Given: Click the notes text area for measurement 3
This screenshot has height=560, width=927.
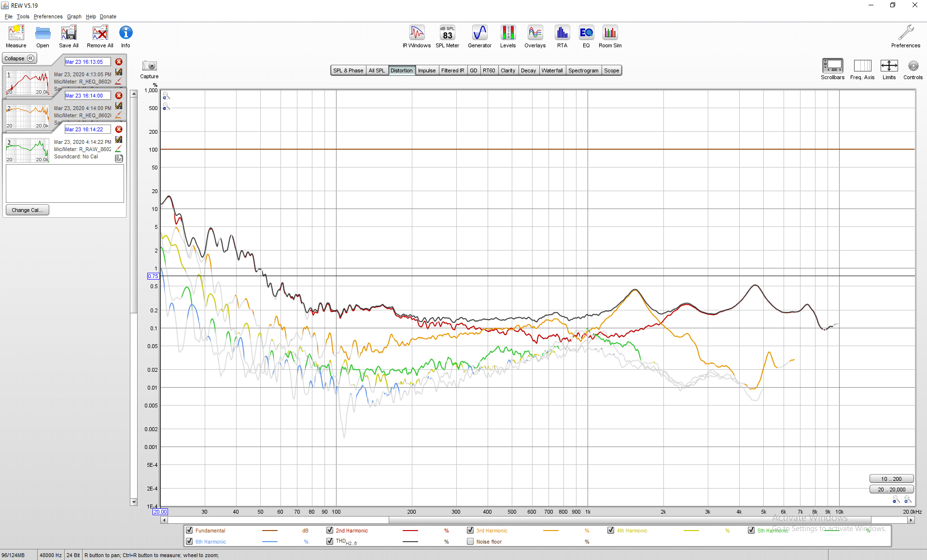Looking at the screenshot, I should pos(65,183).
